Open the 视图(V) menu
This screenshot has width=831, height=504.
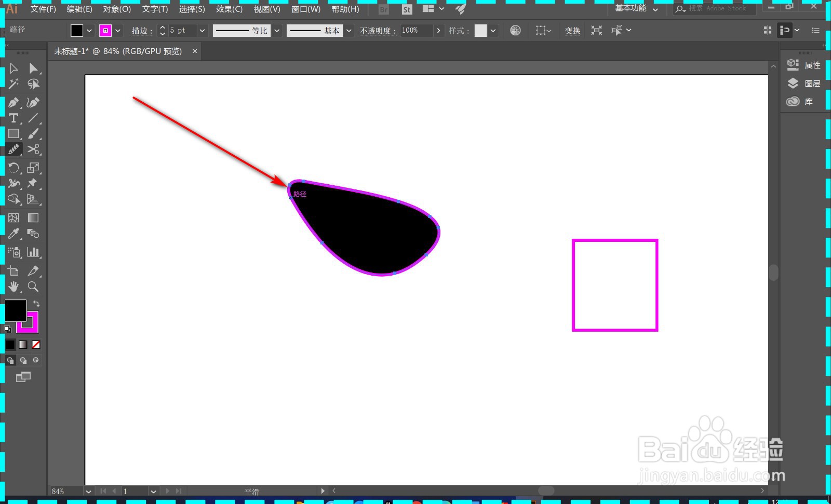[267, 9]
